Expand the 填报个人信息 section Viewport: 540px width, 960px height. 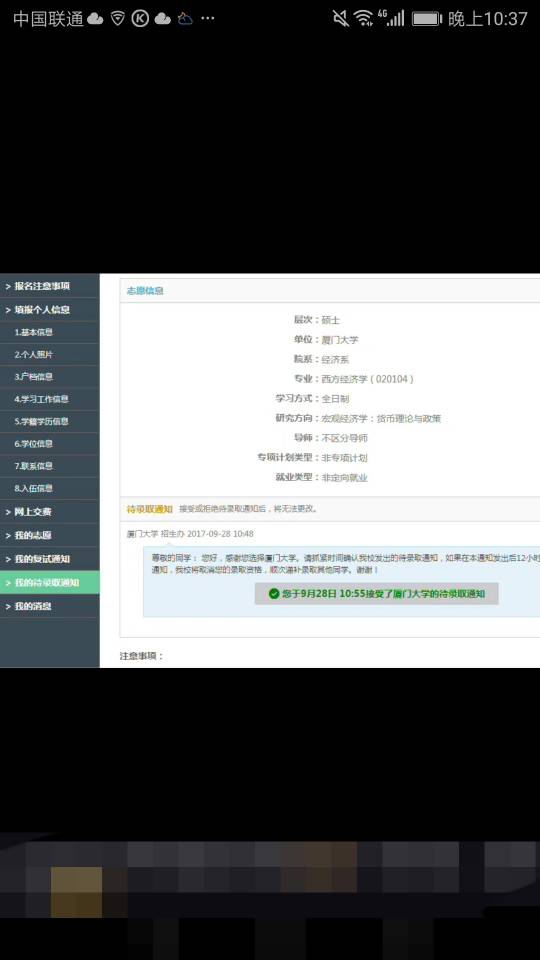50,310
